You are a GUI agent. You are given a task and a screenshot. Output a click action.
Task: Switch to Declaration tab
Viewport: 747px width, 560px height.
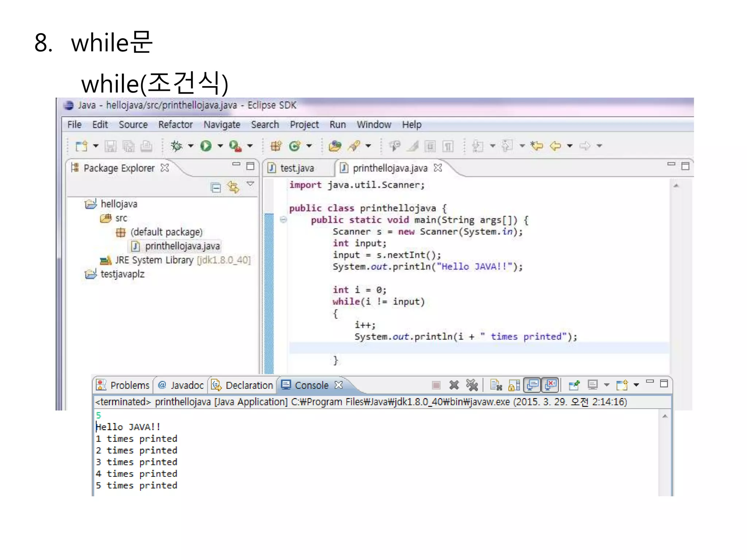243,385
